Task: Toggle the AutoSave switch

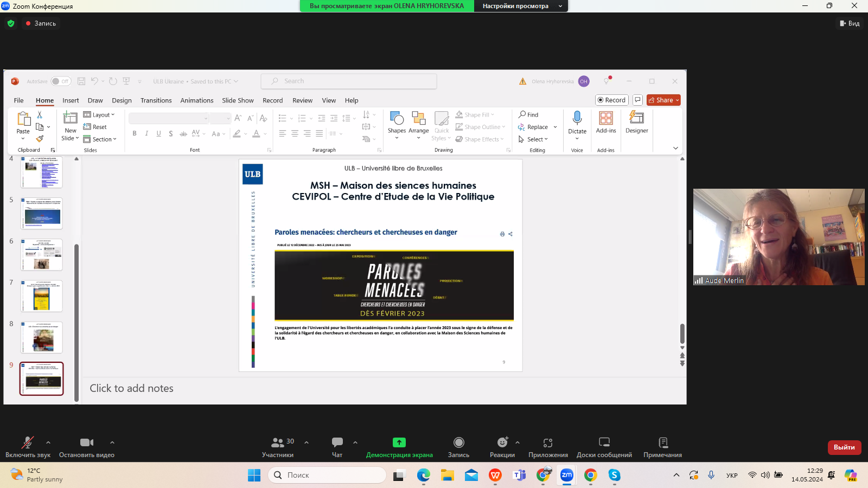Action: coord(61,81)
